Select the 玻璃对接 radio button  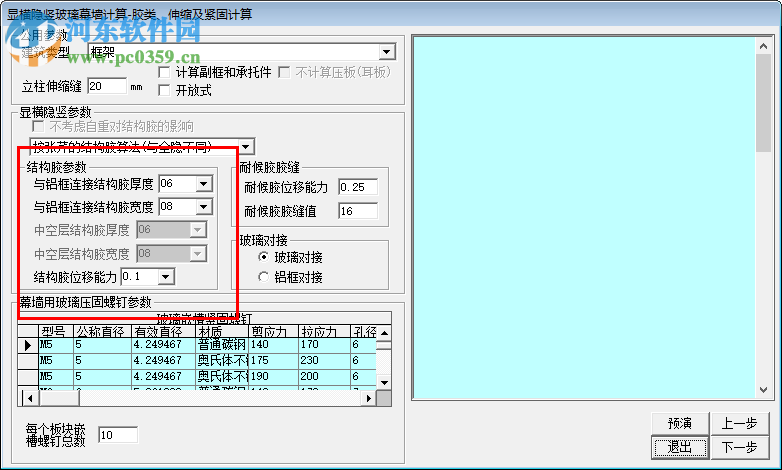[263, 257]
